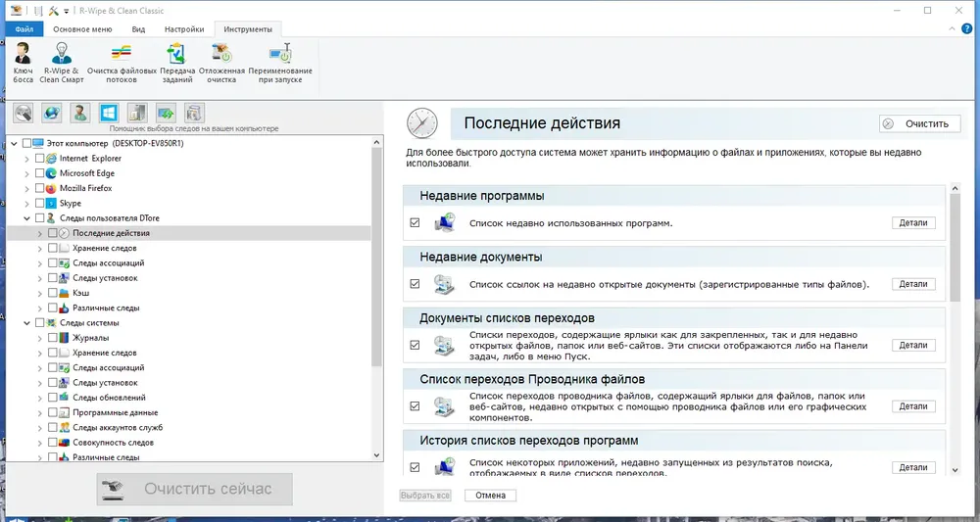The image size is (980, 522).
Task: Click the Windows logo trace-selection helper icon
Action: (x=109, y=113)
